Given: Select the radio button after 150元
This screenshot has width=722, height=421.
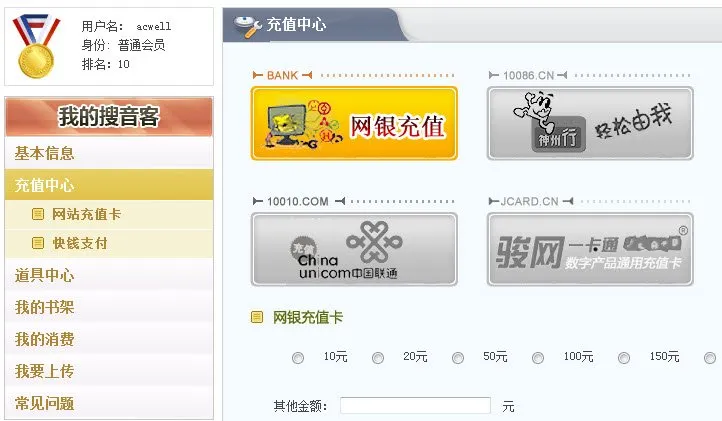Looking at the screenshot, I should (710, 358).
